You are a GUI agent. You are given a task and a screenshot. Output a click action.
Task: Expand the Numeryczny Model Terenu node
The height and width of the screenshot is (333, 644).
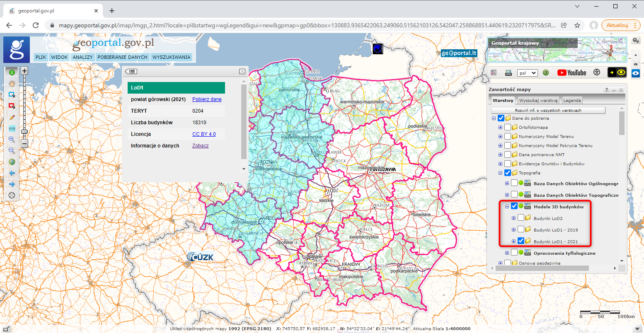tap(500, 137)
